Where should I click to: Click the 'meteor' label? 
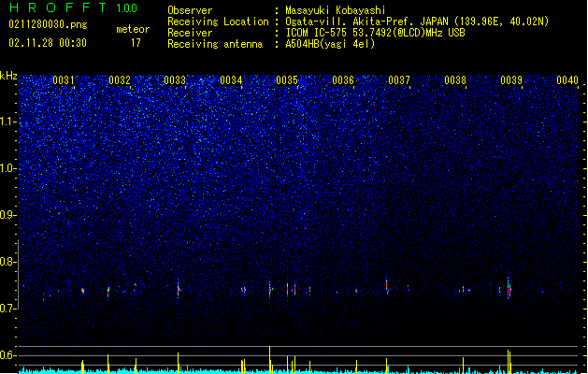(133, 29)
